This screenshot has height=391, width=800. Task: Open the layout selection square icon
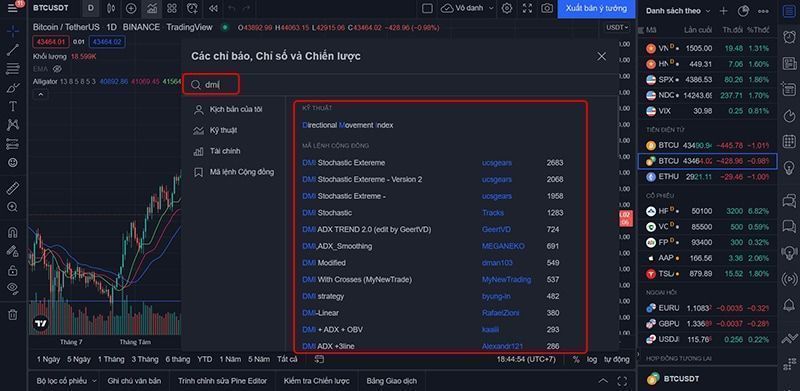point(428,8)
